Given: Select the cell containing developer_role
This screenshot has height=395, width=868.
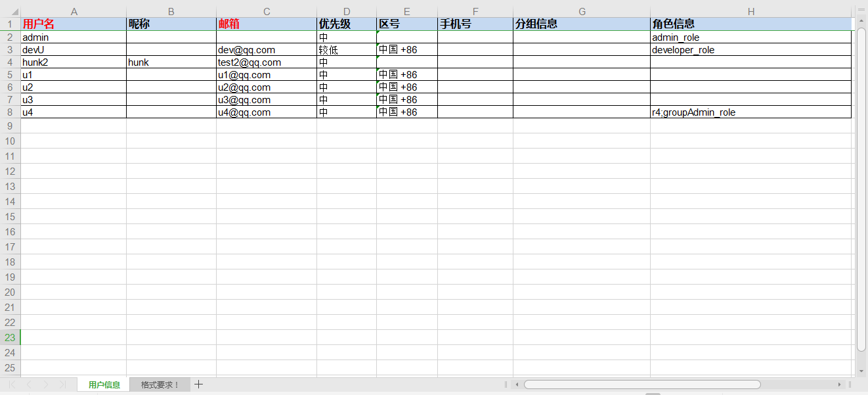Looking at the screenshot, I should (750, 50).
